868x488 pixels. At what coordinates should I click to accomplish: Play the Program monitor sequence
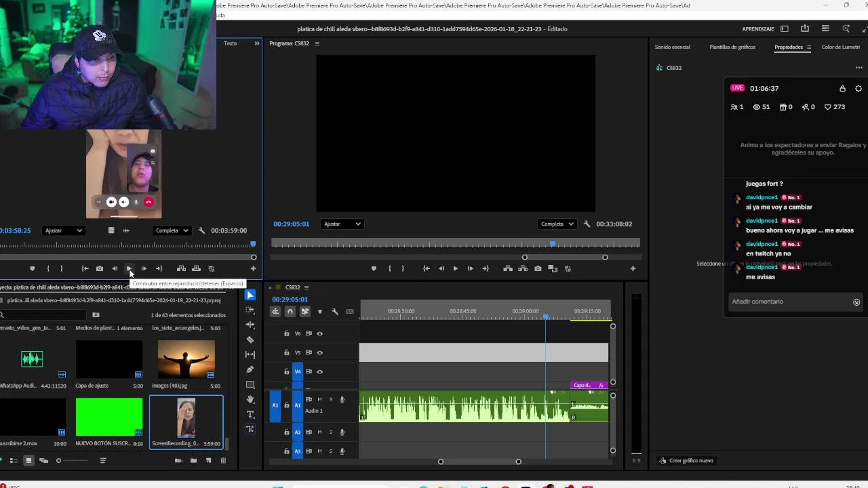(455, 268)
